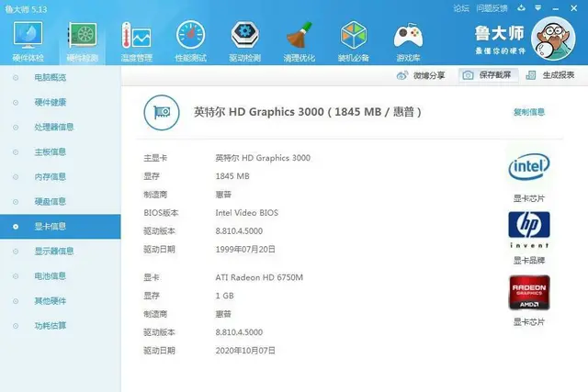
Task: Click the HP invent logo
Action: tap(529, 230)
